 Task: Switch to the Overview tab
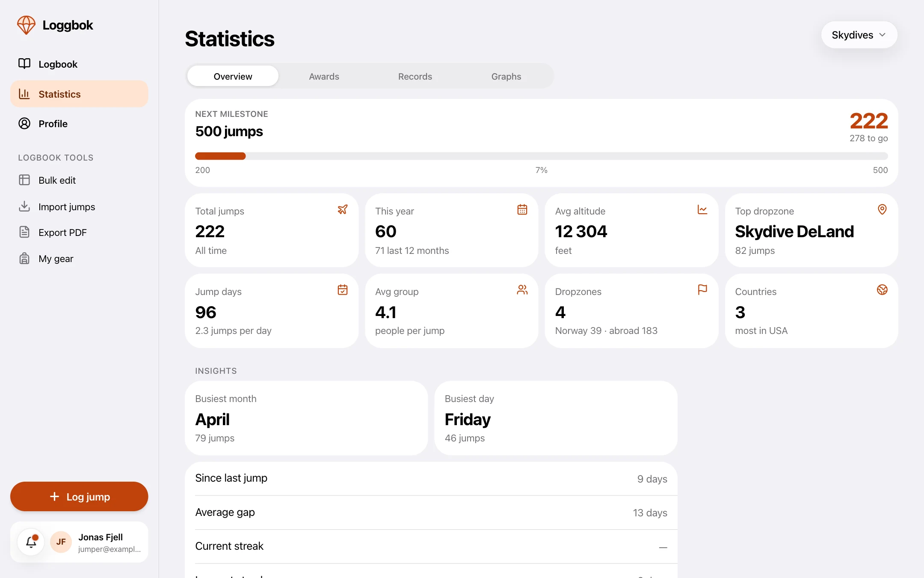tap(233, 76)
